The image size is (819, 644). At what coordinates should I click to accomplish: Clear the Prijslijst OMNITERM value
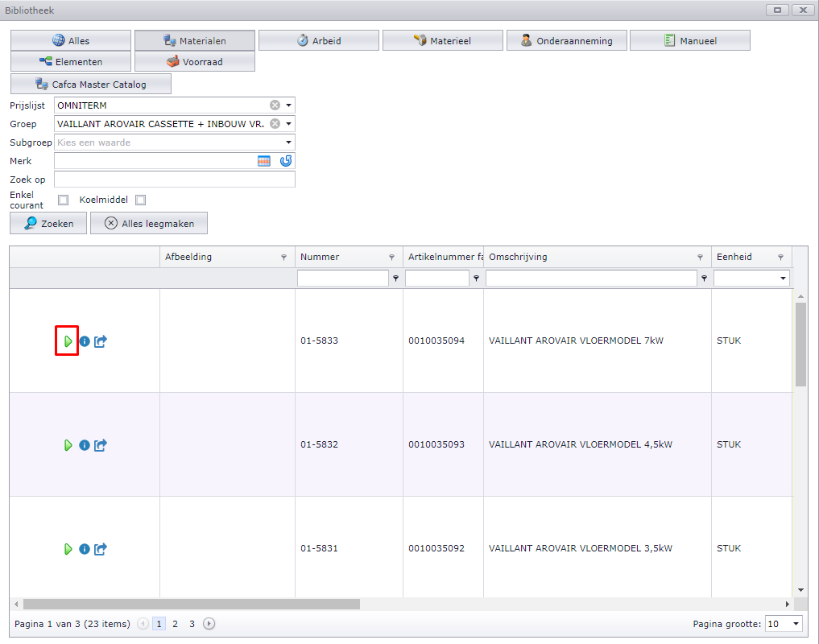(x=275, y=105)
